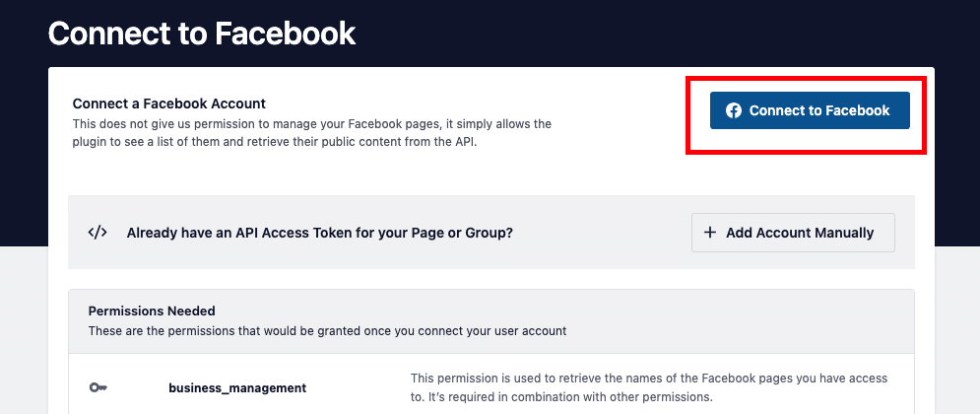Click the key icon next to business_management
Screen dimensions: 980x414
98,387
